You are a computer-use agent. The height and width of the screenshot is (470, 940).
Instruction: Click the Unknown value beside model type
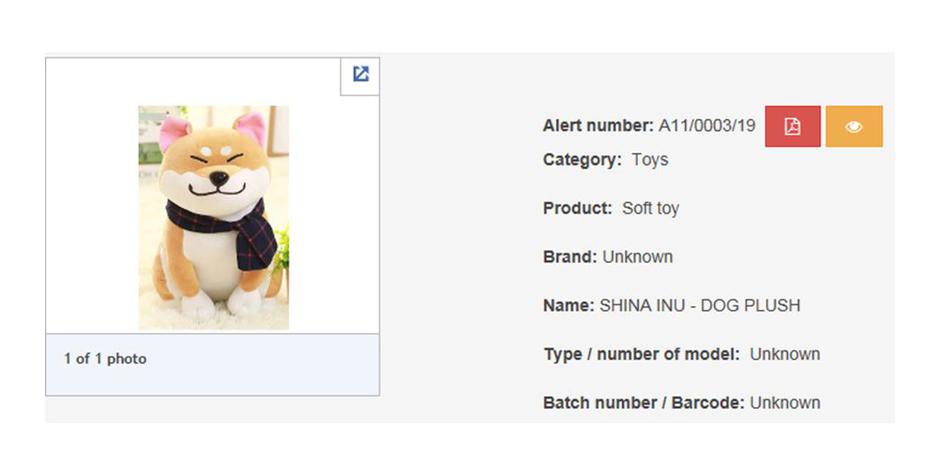(785, 354)
